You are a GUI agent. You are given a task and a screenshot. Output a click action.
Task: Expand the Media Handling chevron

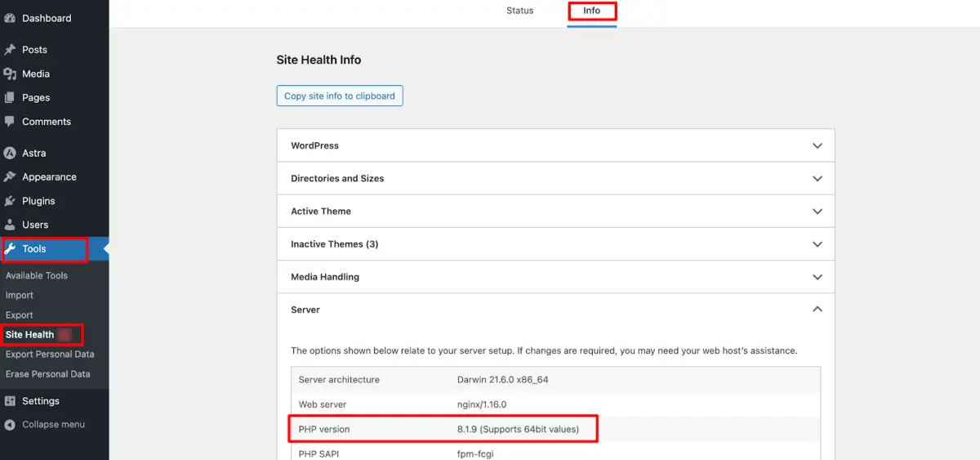coord(817,277)
